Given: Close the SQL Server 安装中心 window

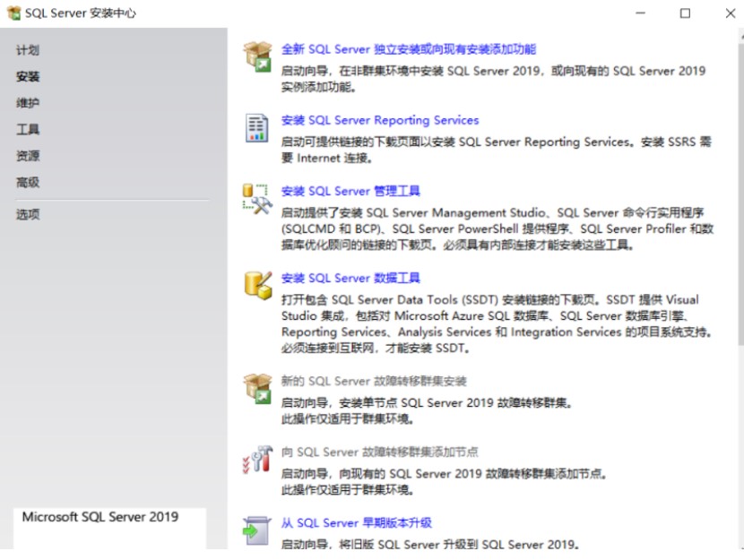Looking at the screenshot, I should coord(731,13).
